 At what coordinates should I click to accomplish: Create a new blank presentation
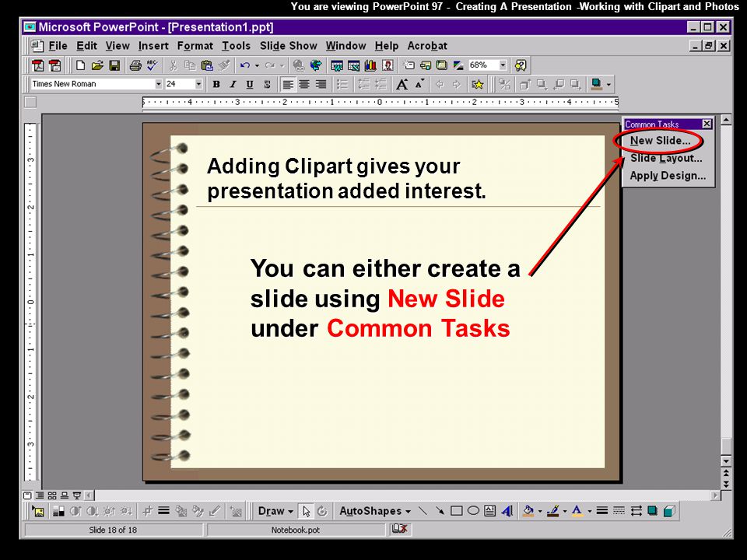(80, 65)
